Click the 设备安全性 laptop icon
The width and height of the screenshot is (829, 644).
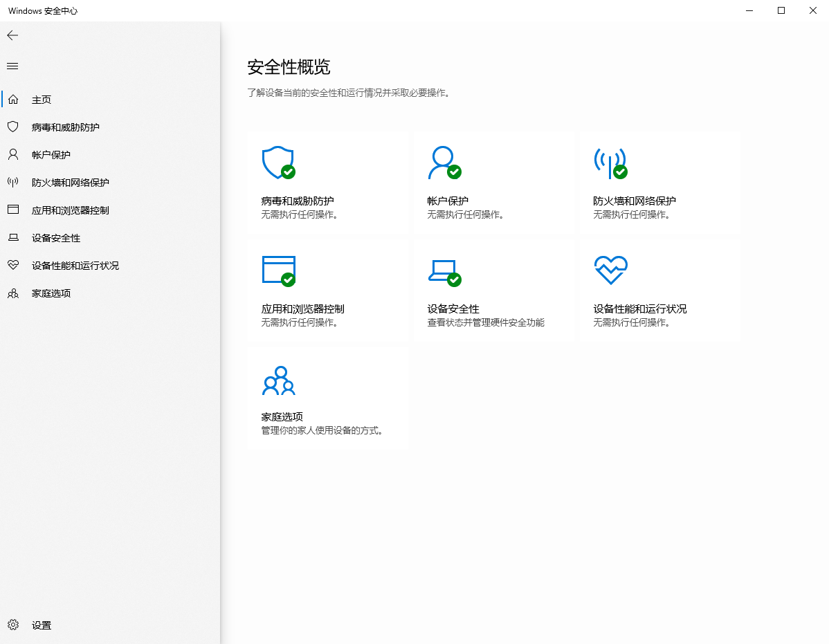[444, 270]
